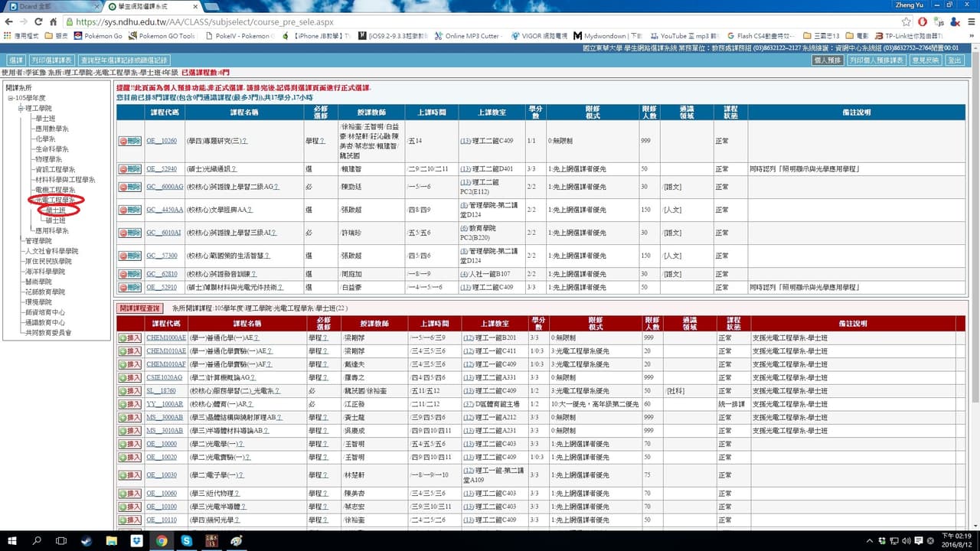
Task: Bookmark this page with the star icon
Action: click(906, 22)
